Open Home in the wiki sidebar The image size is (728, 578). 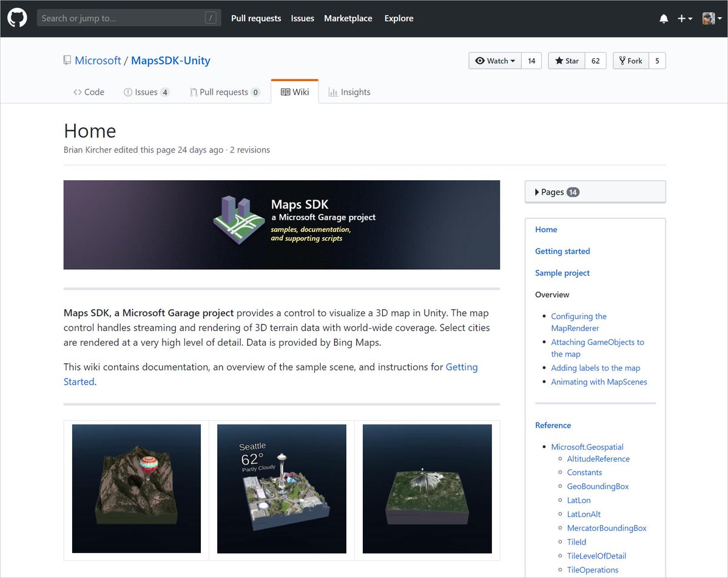click(546, 229)
